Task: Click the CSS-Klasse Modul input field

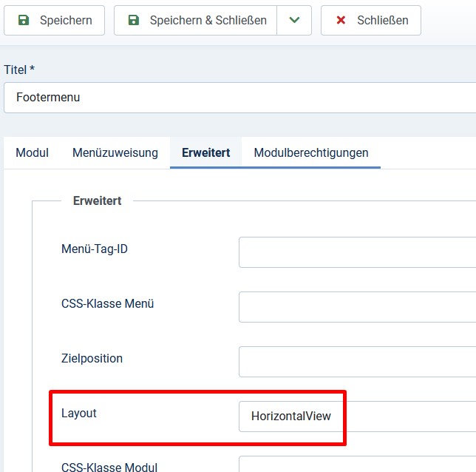Action: pyautogui.click(x=357, y=464)
